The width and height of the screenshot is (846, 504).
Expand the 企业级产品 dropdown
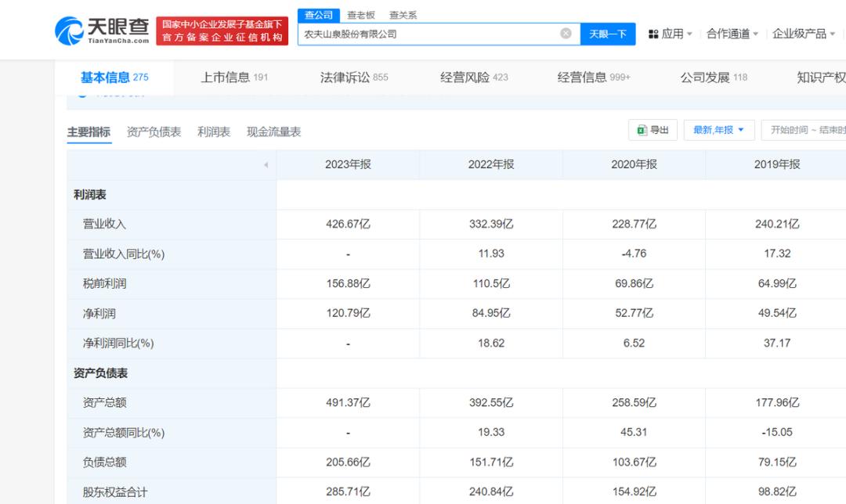pos(804,34)
